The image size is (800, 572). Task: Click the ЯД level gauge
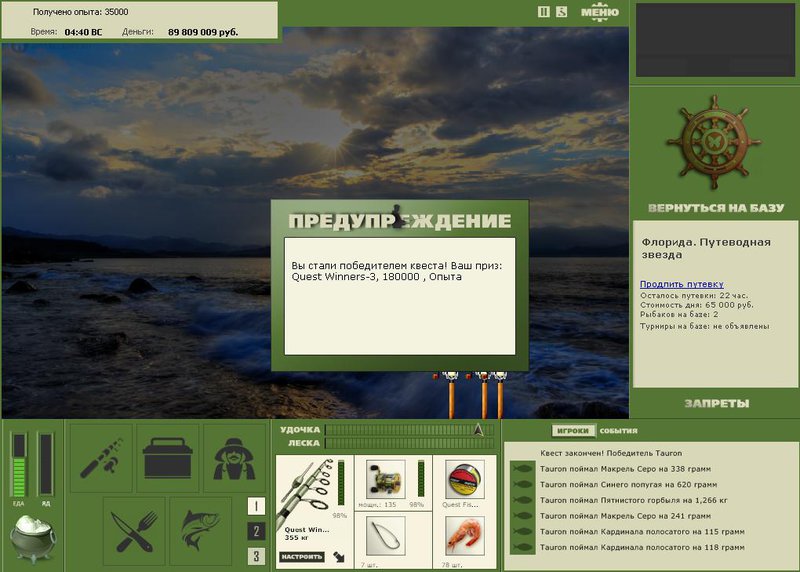pyautogui.click(x=45, y=465)
